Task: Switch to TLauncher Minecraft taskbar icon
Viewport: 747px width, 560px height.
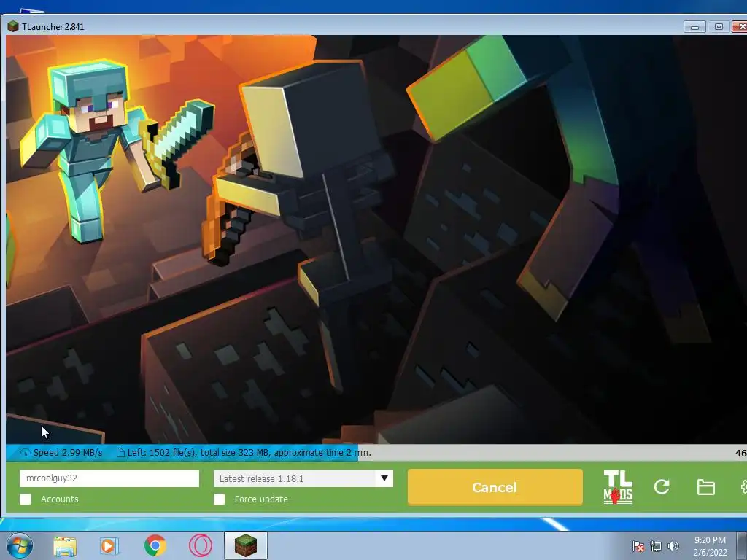Action: (x=246, y=545)
